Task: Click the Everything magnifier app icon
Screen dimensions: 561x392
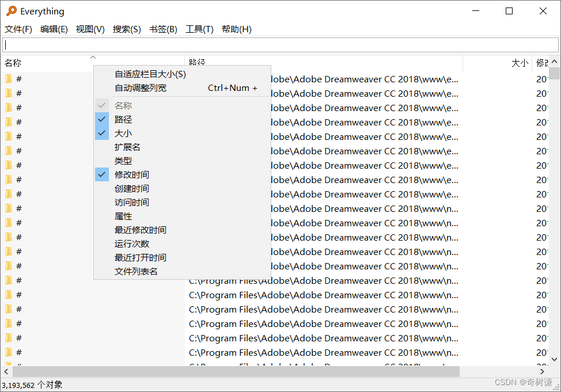Action: click(x=12, y=11)
